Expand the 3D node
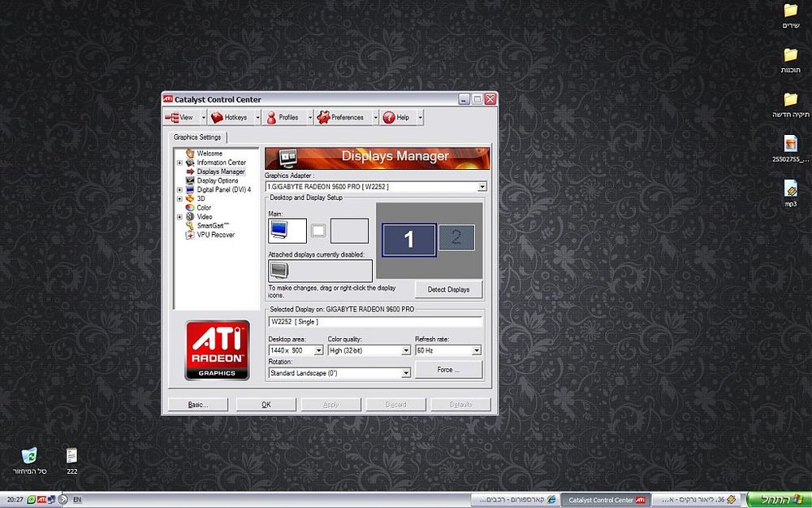 (179, 198)
